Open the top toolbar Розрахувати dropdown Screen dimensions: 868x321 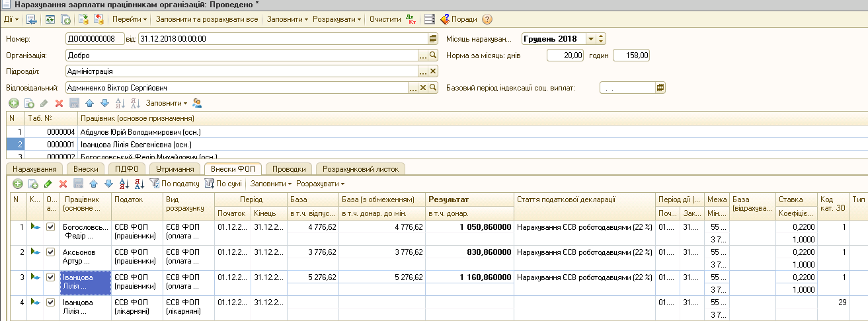coord(337,19)
